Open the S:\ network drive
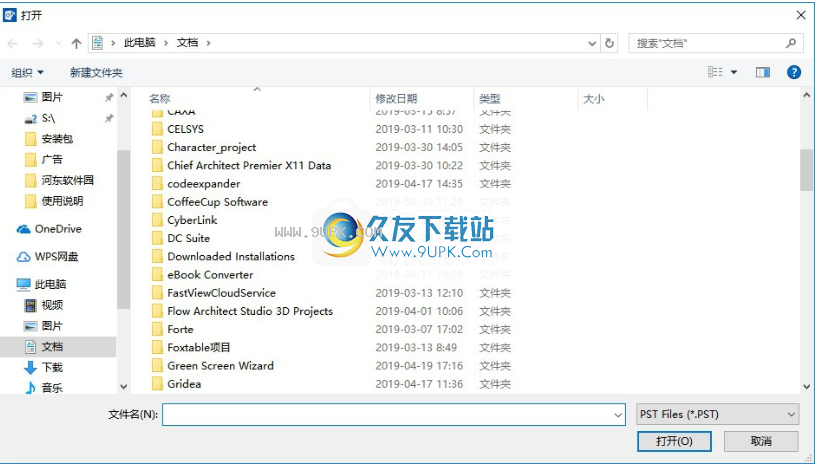822x470 pixels. click(48, 118)
